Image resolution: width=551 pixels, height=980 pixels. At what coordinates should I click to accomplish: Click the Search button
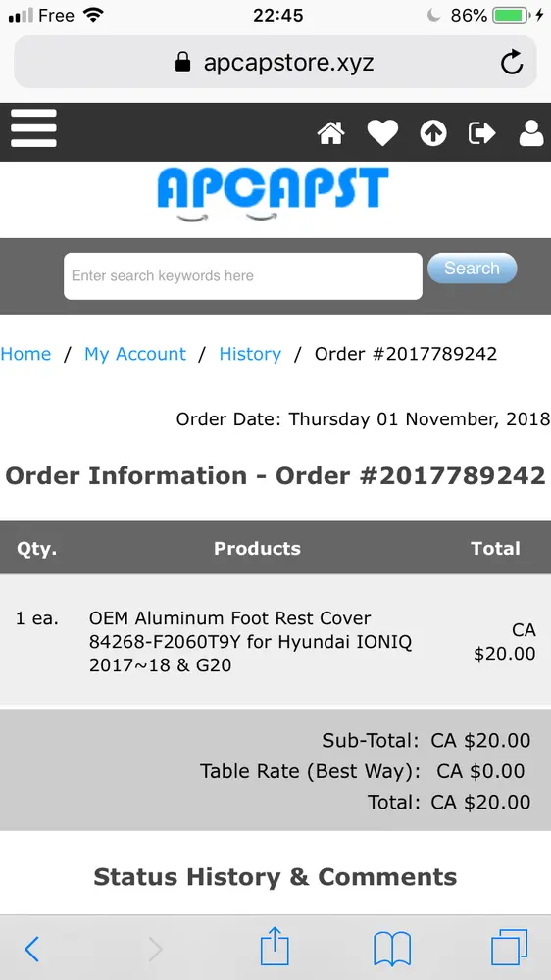[x=473, y=269]
